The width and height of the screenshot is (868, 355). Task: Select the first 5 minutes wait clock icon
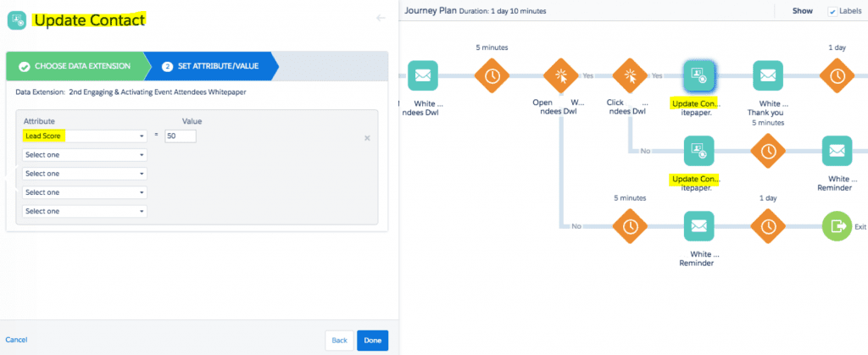tap(492, 76)
